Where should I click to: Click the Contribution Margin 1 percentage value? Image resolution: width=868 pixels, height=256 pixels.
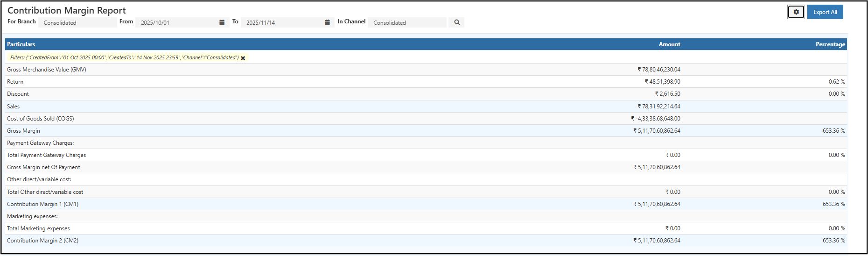(834, 204)
